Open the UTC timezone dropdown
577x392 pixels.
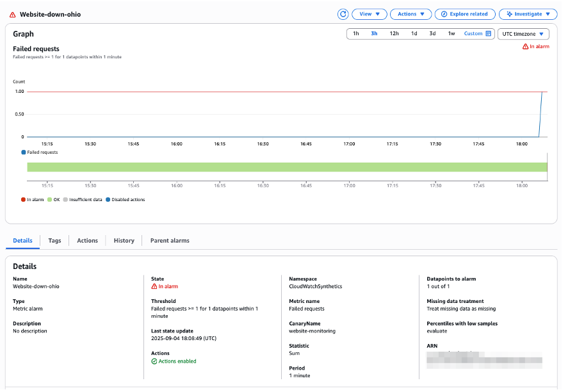coord(523,34)
